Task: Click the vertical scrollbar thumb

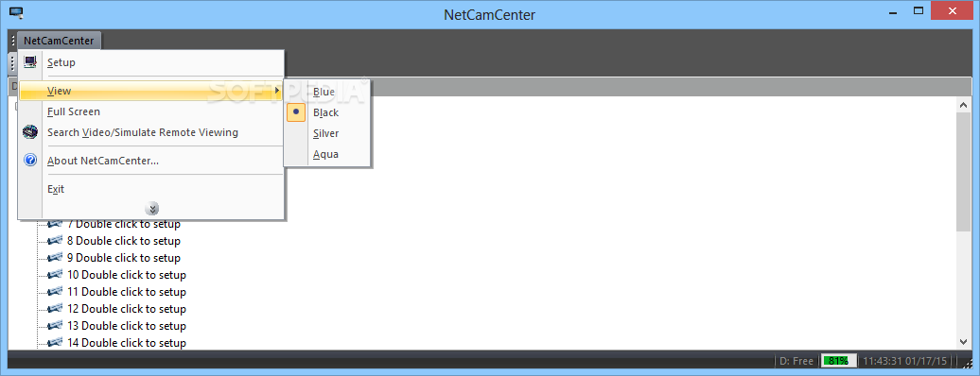Action: (963, 172)
